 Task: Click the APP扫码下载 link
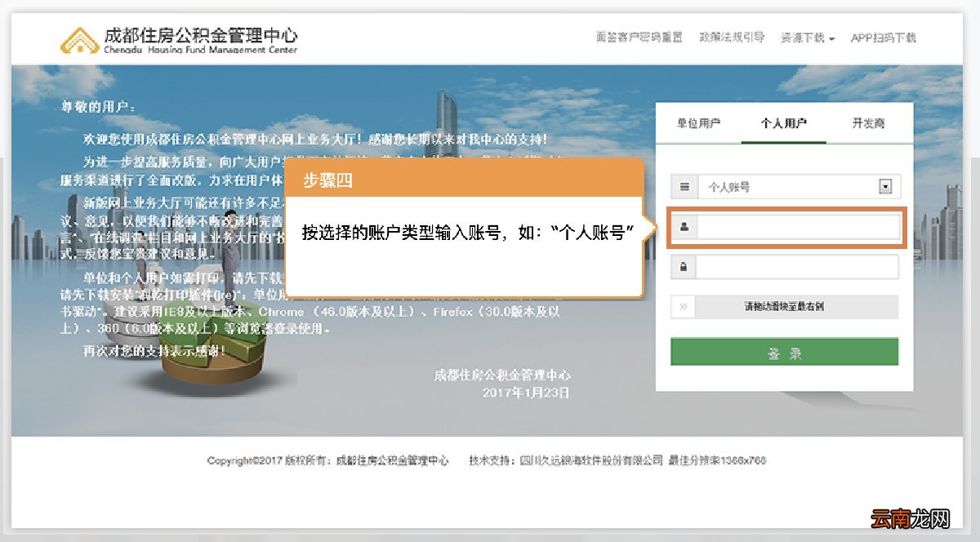(x=885, y=38)
